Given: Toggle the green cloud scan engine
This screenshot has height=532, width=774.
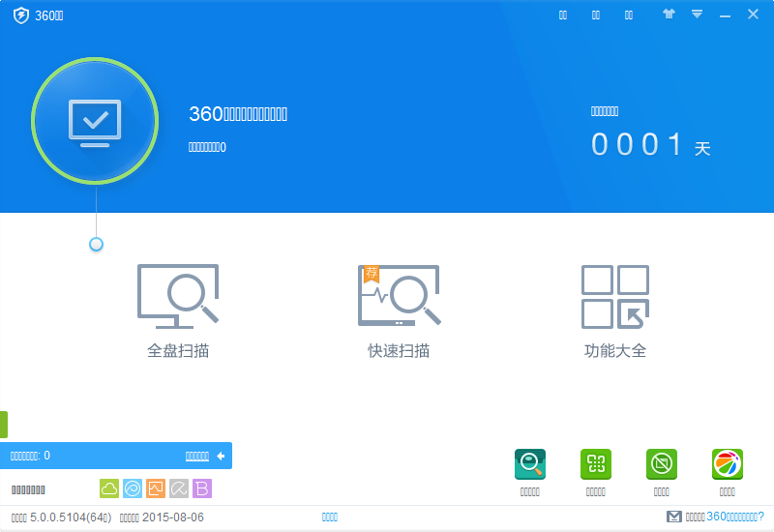Looking at the screenshot, I should pyautogui.click(x=109, y=488).
